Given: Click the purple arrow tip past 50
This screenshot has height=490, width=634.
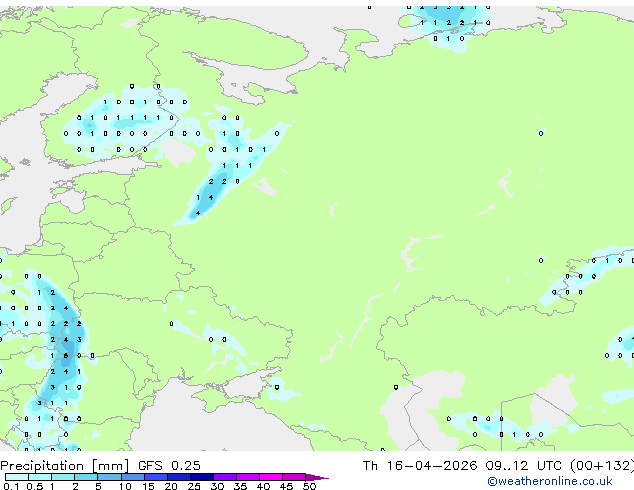Looking at the screenshot, I should (x=317, y=477).
